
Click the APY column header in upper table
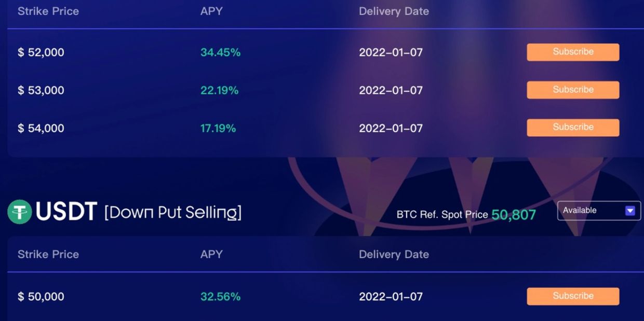point(211,11)
